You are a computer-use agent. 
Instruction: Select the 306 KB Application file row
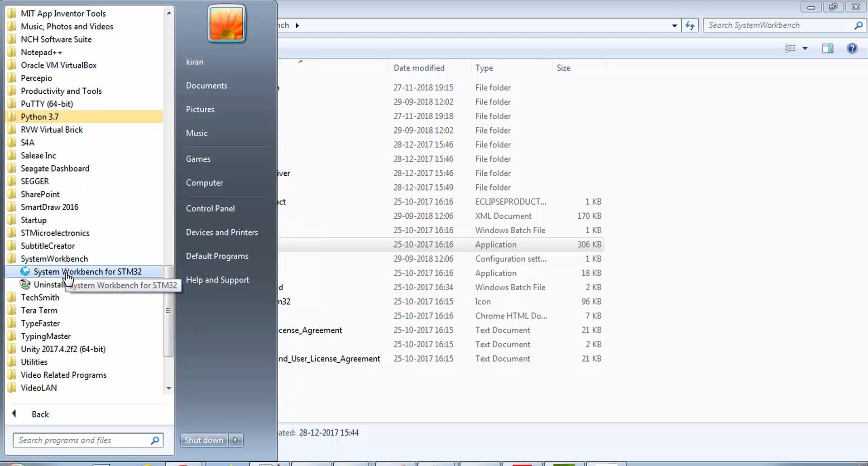point(441,245)
